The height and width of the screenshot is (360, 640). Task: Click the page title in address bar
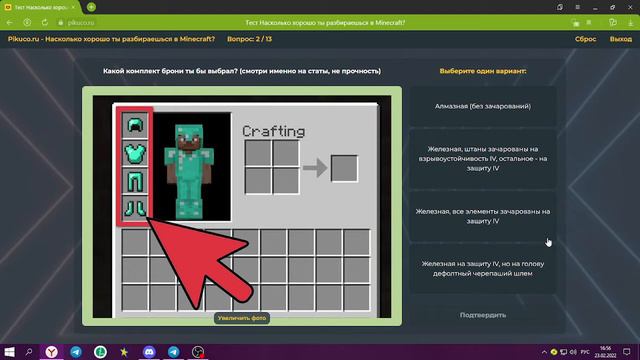pos(325,23)
